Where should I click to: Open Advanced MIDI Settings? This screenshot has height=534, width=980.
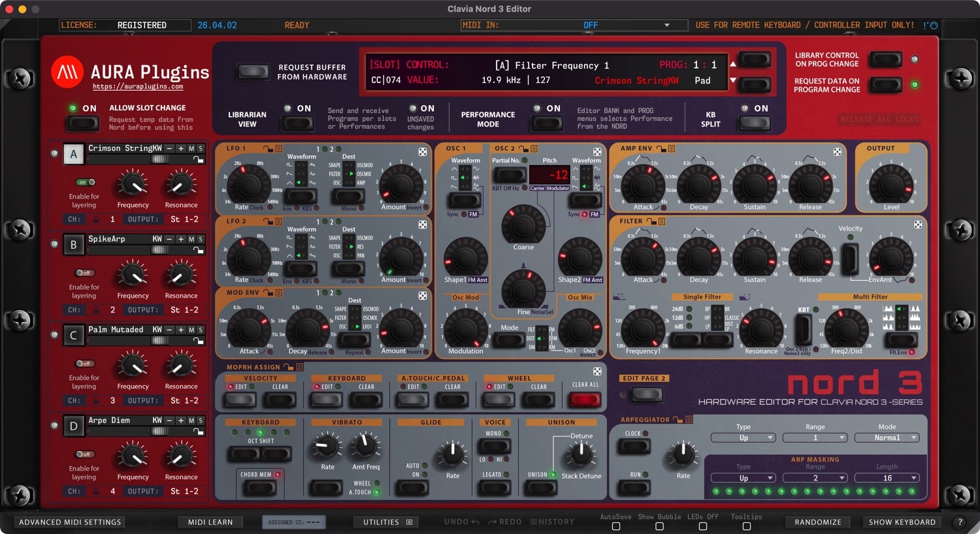click(x=70, y=522)
